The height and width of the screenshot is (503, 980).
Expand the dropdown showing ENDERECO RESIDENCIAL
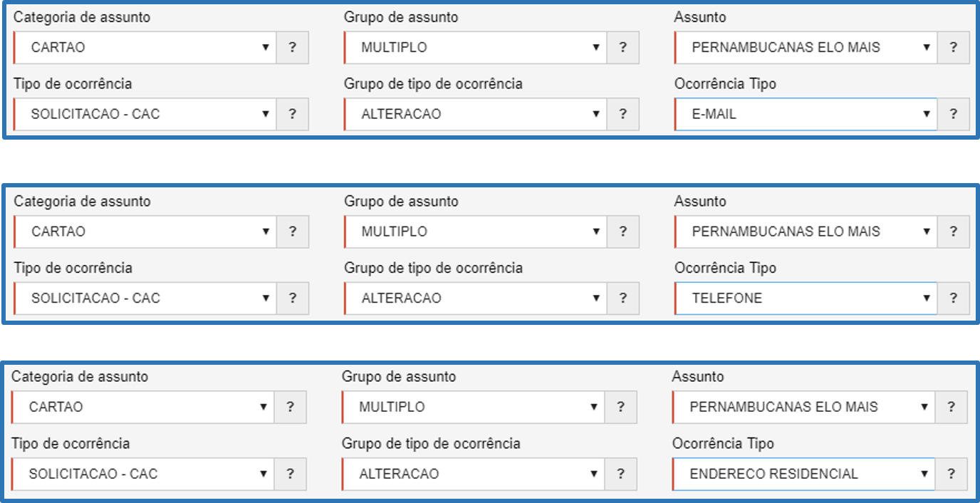pos(803,474)
